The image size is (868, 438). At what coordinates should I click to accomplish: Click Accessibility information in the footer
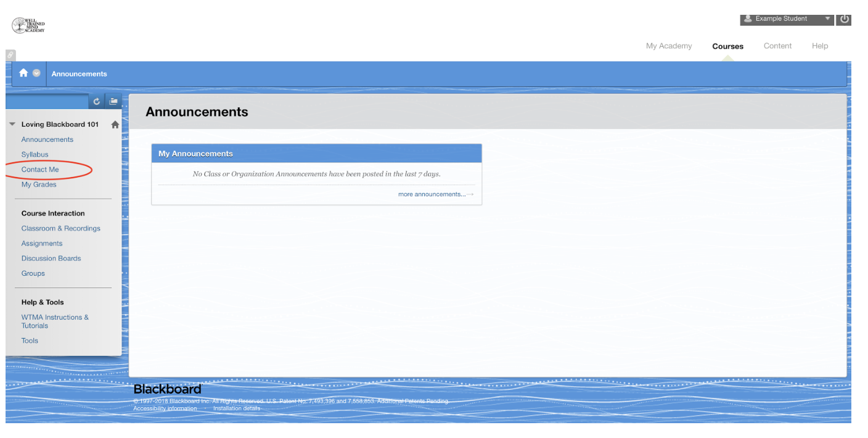165,408
